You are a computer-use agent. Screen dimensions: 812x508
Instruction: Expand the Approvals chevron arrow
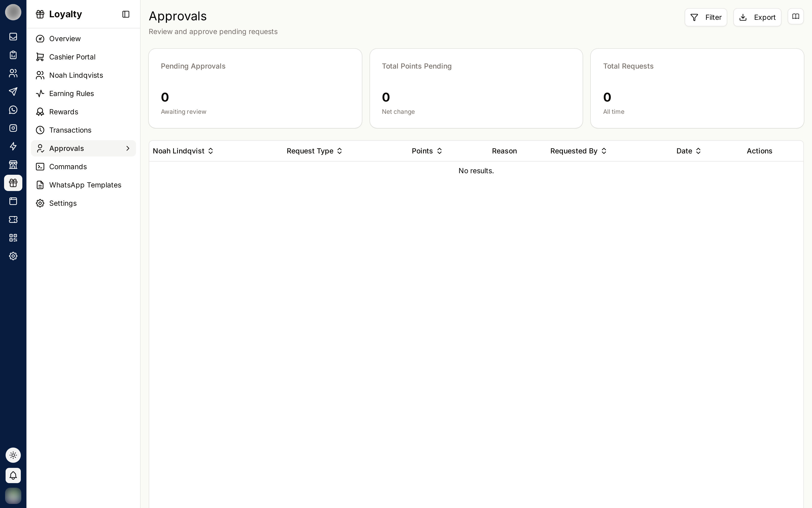coord(128,148)
